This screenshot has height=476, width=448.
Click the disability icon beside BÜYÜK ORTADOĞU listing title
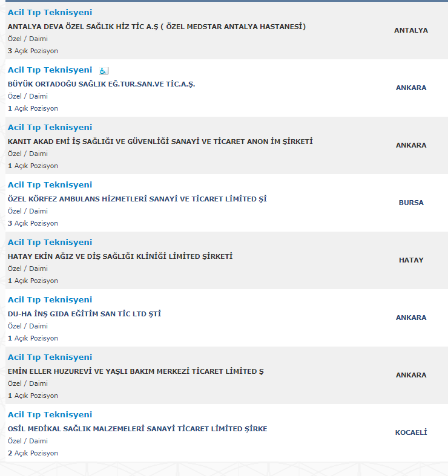104,71
